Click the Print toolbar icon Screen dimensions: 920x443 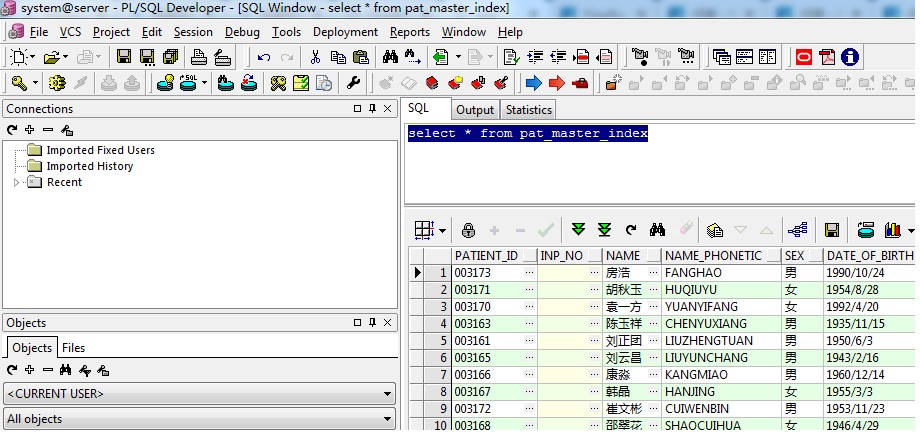199,57
